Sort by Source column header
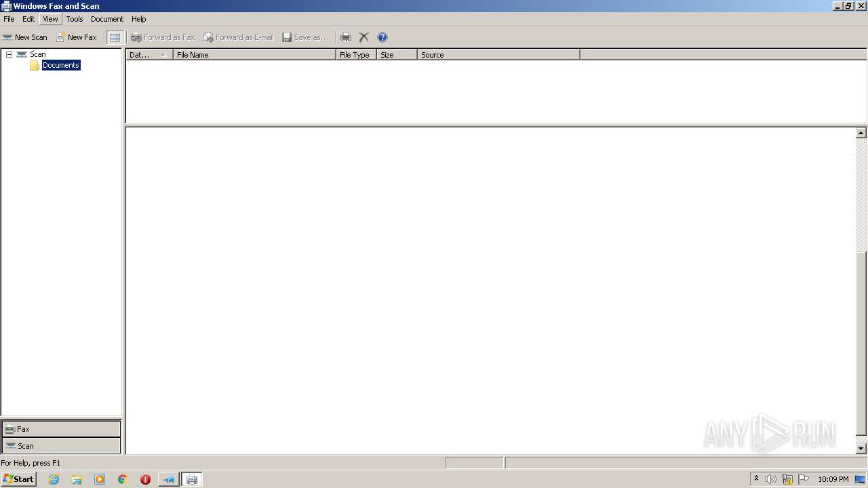Screen dimensions: 868x488 pos(498,55)
